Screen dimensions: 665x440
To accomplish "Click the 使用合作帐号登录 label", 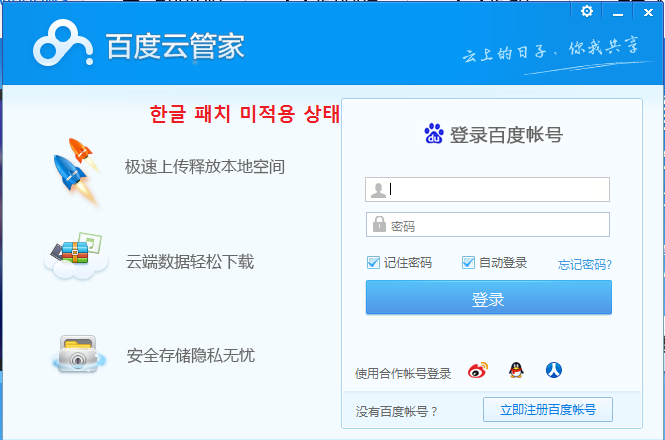I will coord(403,373).
